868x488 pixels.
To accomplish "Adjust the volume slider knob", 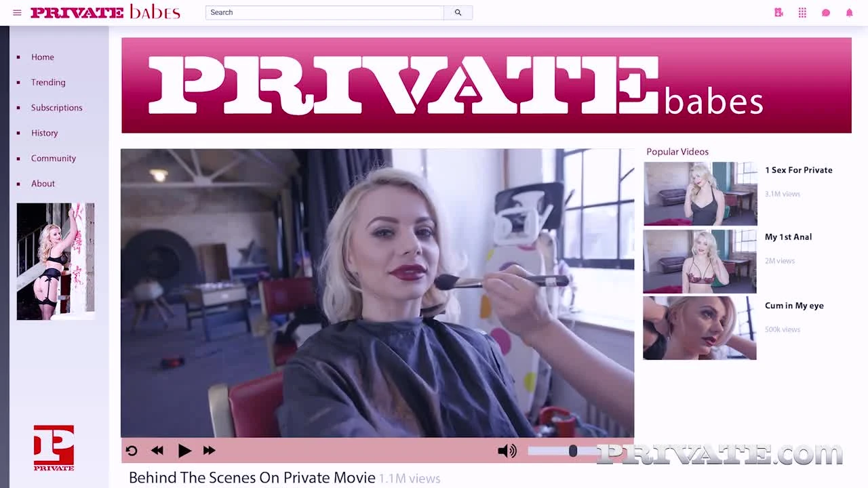I will [x=573, y=451].
